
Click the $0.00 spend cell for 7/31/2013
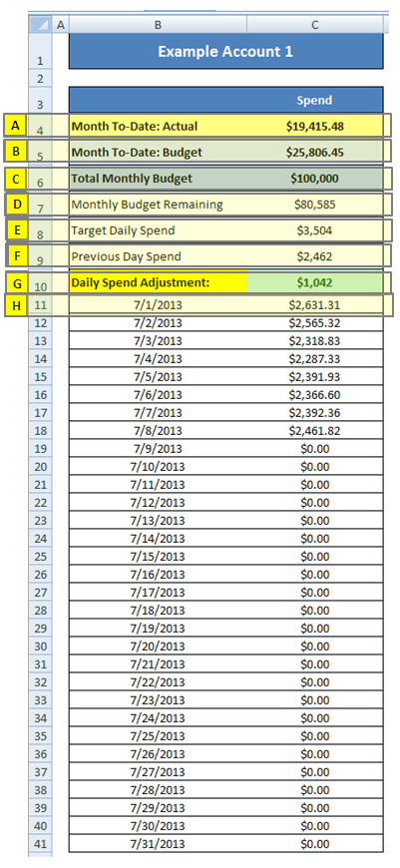(315, 844)
